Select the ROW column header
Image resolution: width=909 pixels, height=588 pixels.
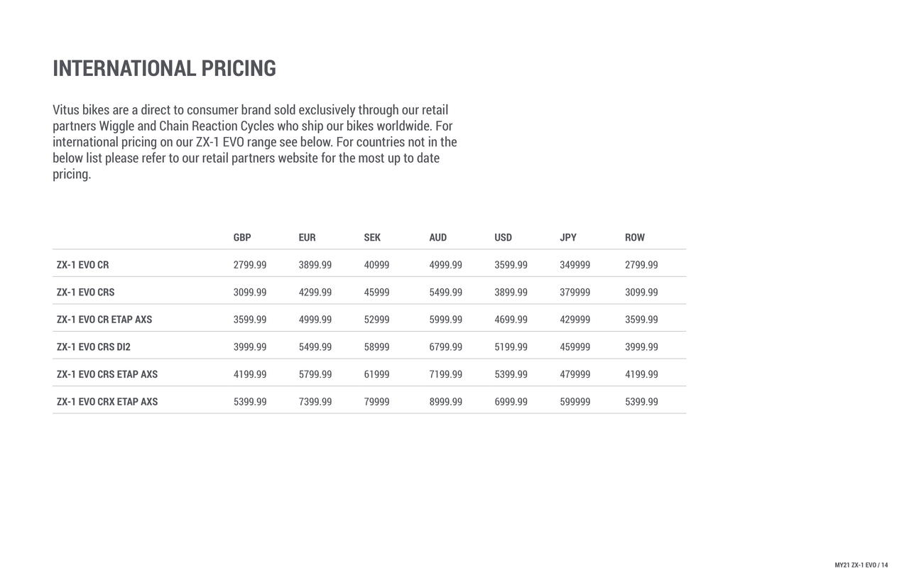click(x=635, y=237)
